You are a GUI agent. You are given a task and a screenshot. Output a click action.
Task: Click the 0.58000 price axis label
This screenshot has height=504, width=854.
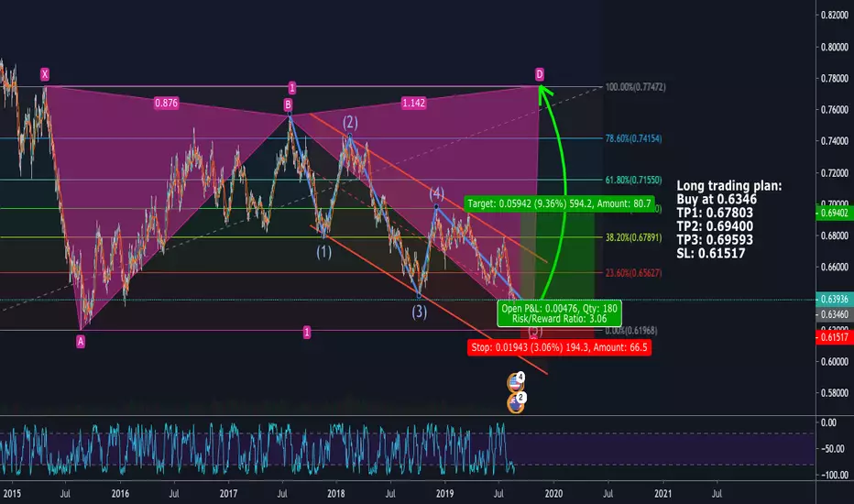pyautogui.click(x=835, y=393)
